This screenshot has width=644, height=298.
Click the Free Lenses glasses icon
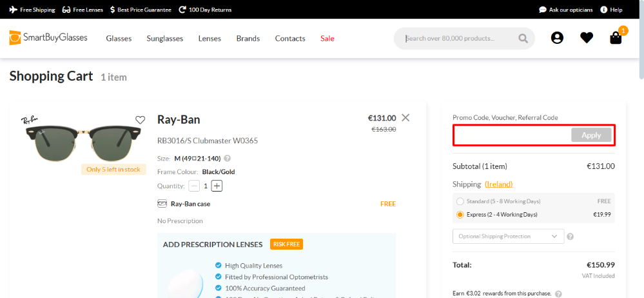pyautogui.click(x=66, y=10)
